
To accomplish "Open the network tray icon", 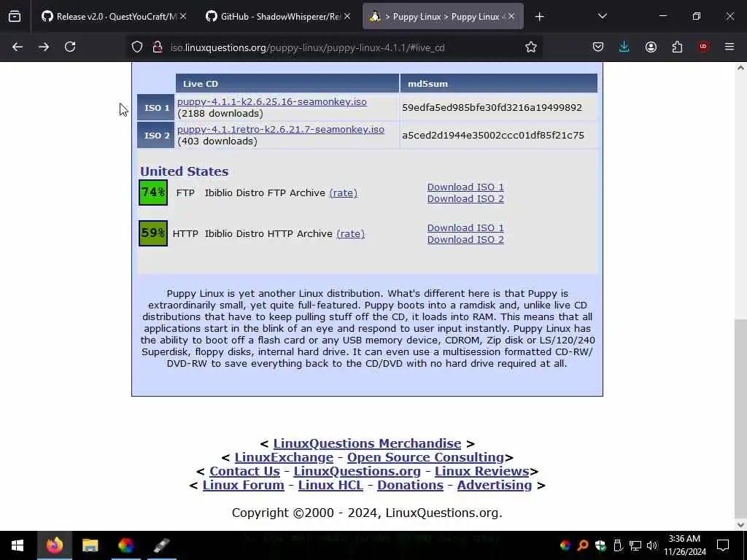I will coord(635,545).
